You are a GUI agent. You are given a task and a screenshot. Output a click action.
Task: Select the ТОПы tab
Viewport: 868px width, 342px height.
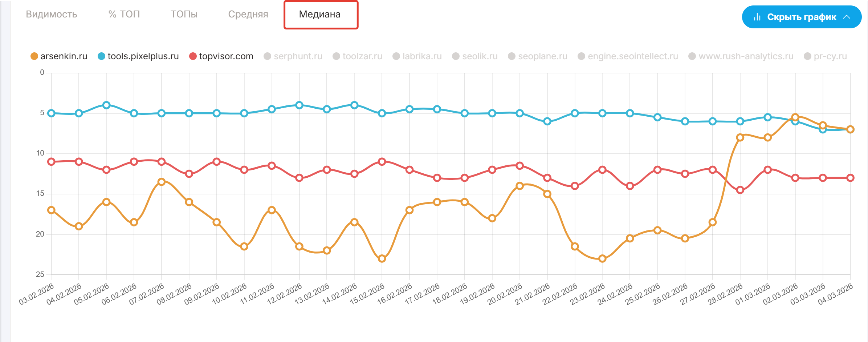(184, 15)
